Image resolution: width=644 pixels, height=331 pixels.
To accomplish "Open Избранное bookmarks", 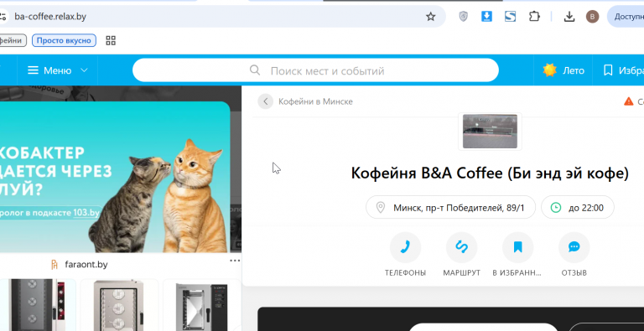I will tap(623, 70).
